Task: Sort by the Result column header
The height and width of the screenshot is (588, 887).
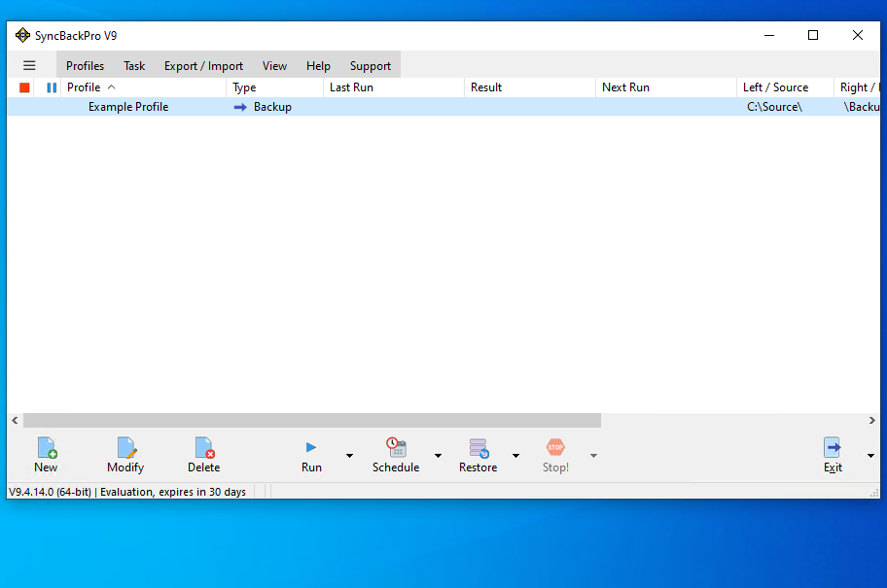Action: 530,87
